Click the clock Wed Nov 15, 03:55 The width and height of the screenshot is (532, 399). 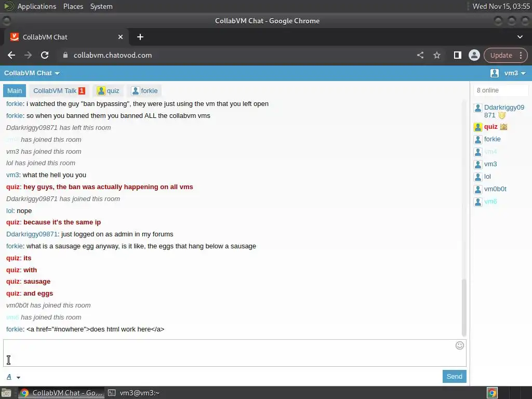point(501,6)
